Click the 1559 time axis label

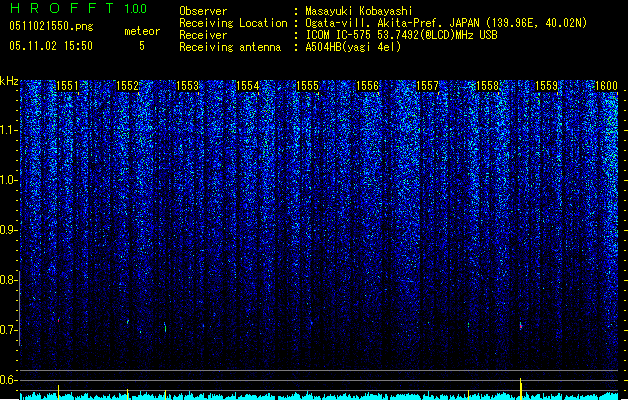546,86
